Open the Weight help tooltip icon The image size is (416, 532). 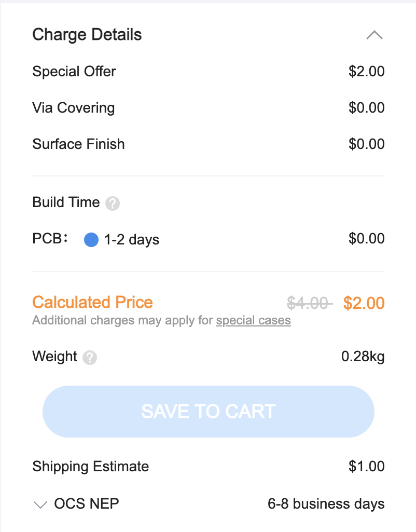pos(90,358)
